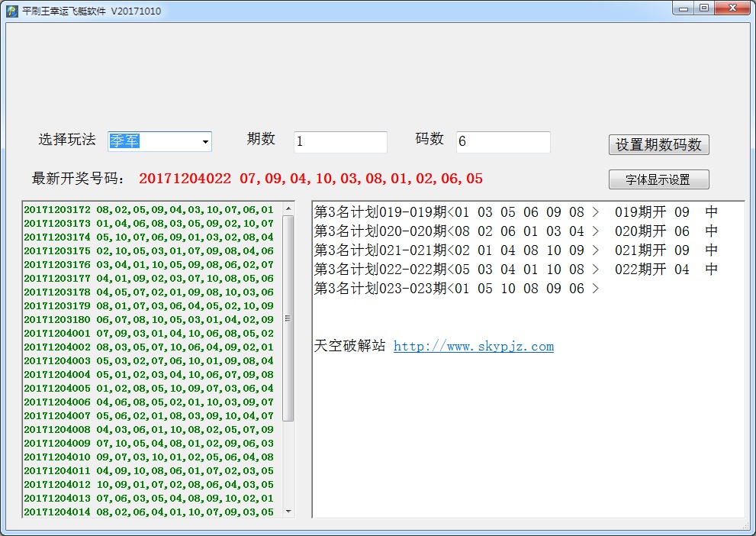Click the history list scrollbar thumb
This screenshot has width=756, height=536.
point(288,317)
